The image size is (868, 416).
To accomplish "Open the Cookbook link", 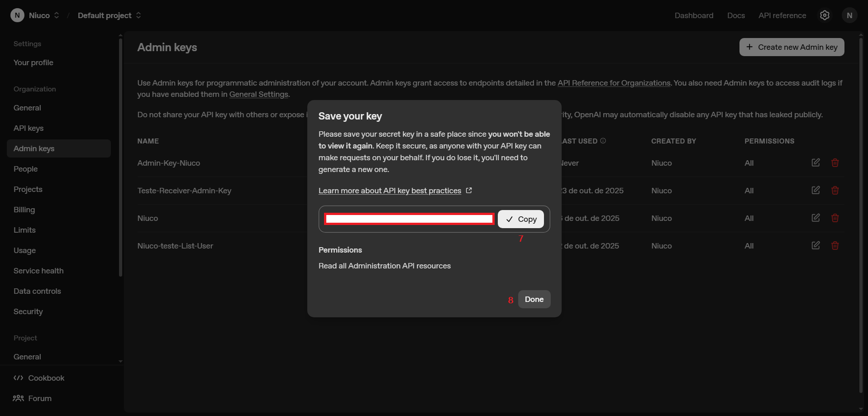I will pos(46,378).
